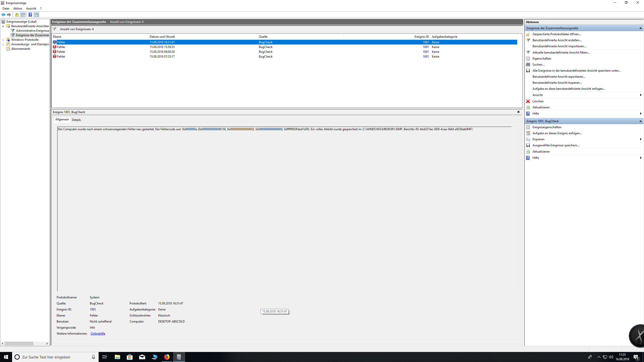Click Ausgewählte Ereignisse speichern disk icon
644x362 pixels.
coord(528,145)
